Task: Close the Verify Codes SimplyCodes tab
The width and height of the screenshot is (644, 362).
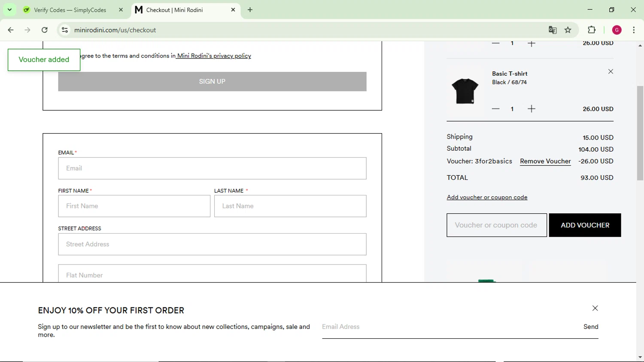Action: click(121, 10)
